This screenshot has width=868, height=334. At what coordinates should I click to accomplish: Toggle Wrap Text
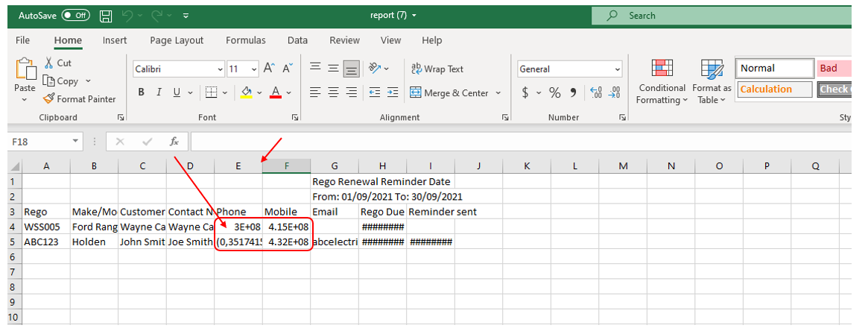click(437, 69)
